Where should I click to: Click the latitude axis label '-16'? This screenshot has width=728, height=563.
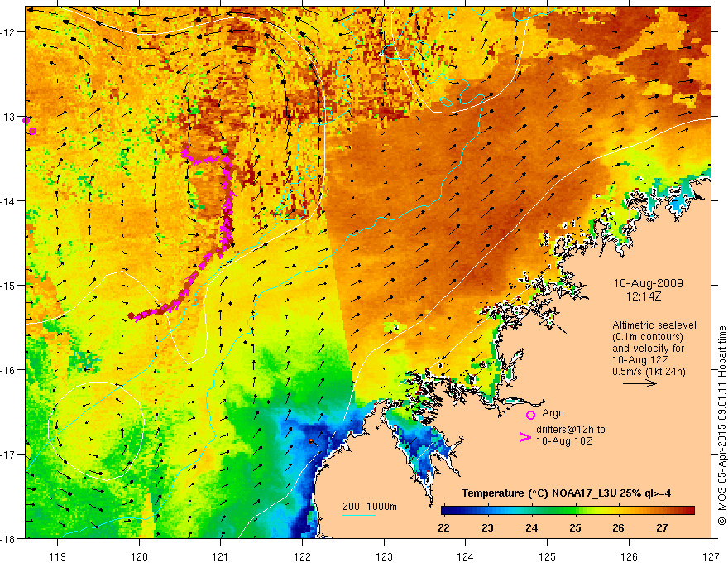click(x=9, y=370)
